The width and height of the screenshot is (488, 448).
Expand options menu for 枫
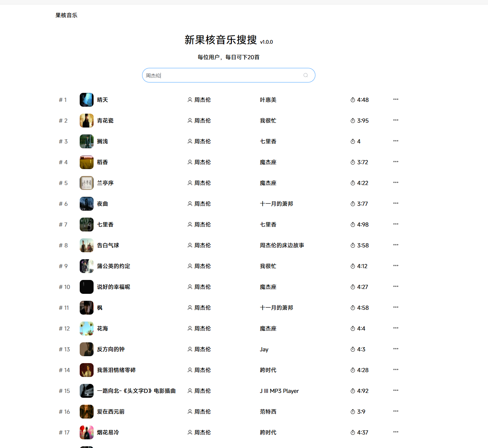(x=395, y=307)
